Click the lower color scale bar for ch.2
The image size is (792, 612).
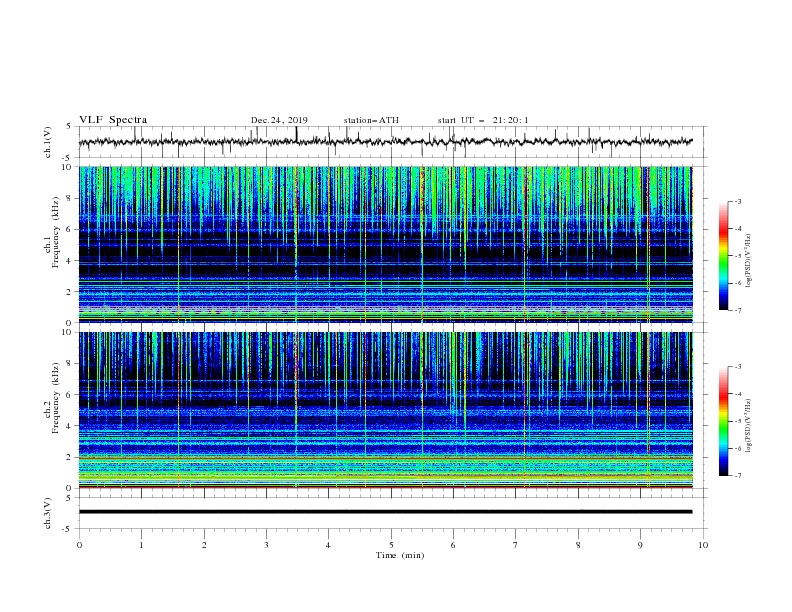(723, 421)
